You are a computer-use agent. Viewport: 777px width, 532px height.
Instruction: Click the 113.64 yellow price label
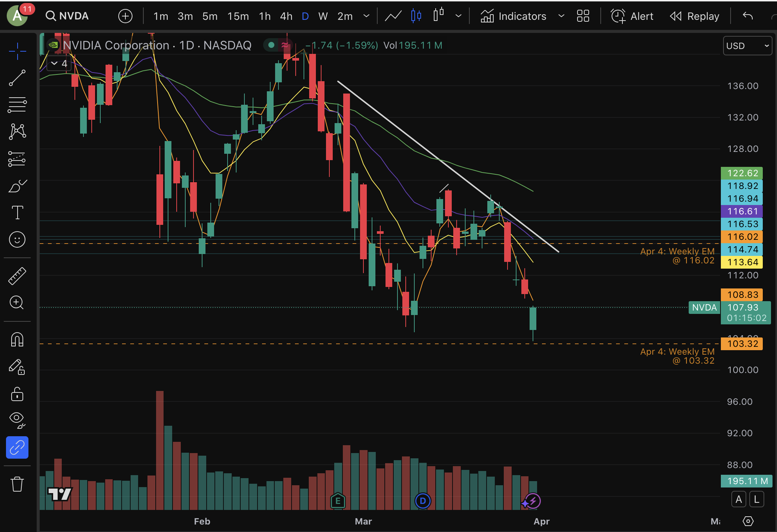(742, 262)
